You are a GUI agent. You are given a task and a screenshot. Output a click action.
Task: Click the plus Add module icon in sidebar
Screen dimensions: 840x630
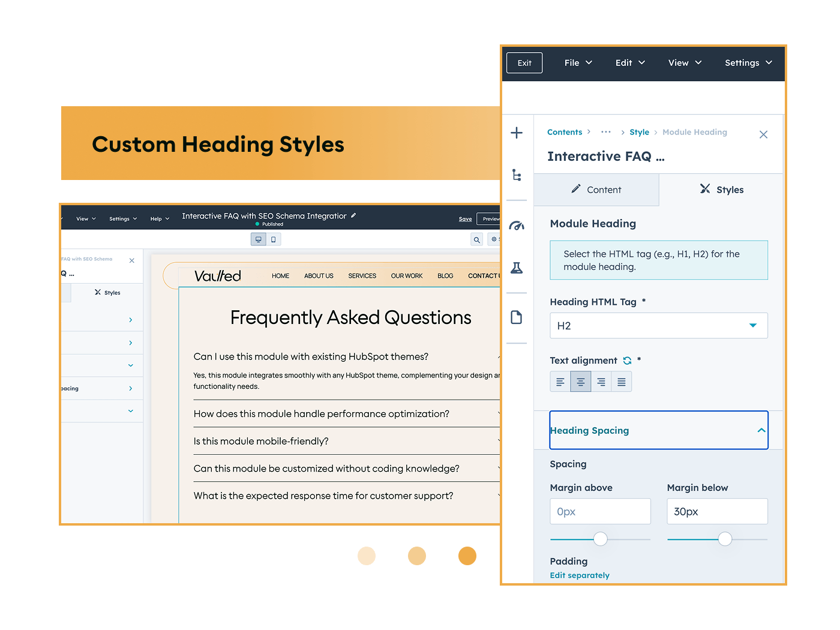(x=517, y=133)
